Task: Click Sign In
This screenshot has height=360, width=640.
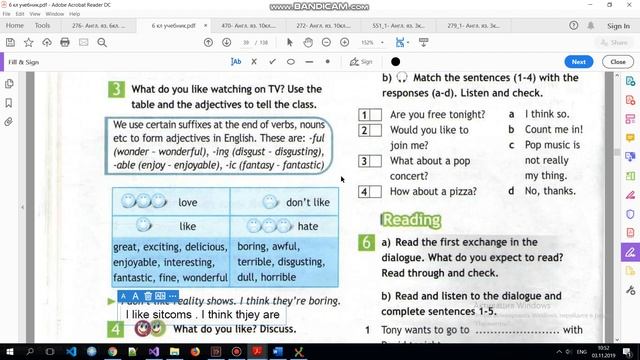Action: [618, 26]
